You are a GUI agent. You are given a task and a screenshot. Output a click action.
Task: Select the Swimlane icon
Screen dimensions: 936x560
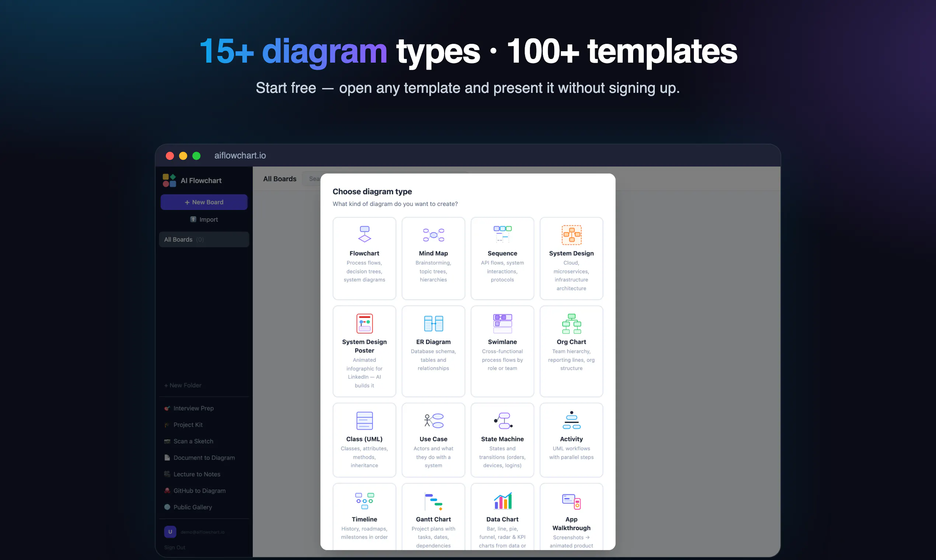502,323
